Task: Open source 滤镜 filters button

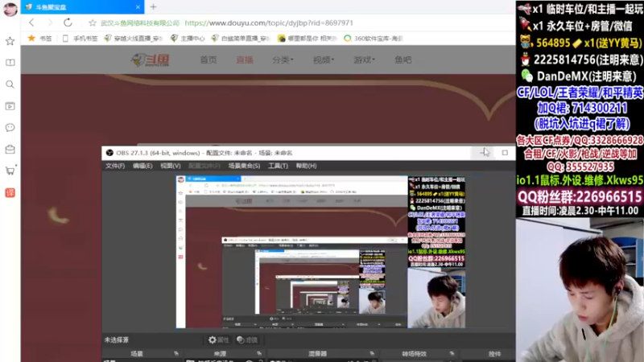Action: click(247, 339)
